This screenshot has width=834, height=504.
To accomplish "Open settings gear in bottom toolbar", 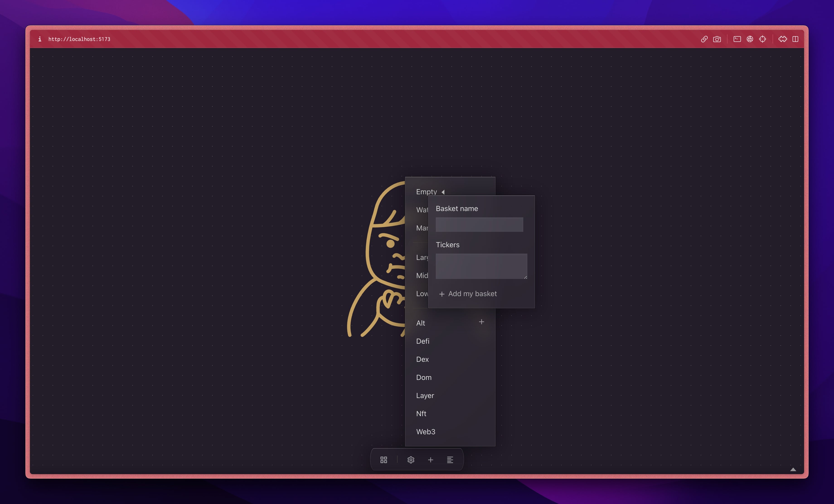I will pyautogui.click(x=411, y=460).
